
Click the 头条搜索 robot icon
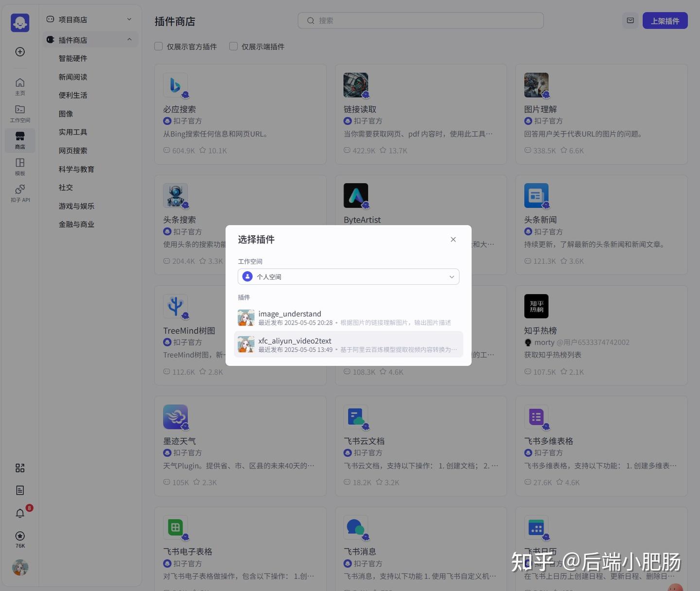(x=175, y=195)
